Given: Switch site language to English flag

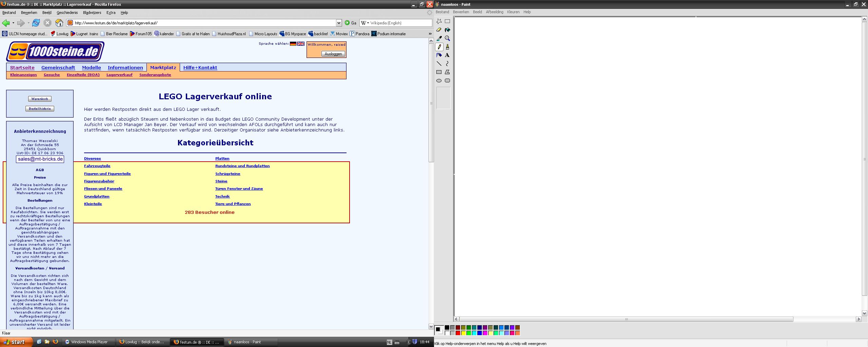Looking at the screenshot, I should click(x=301, y=44).
